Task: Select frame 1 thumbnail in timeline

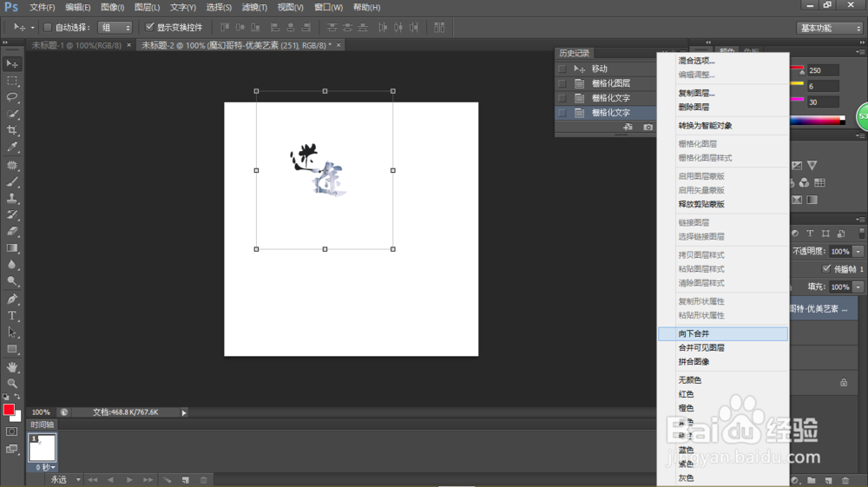Action: pyautogui.click(x=42, y=448)
